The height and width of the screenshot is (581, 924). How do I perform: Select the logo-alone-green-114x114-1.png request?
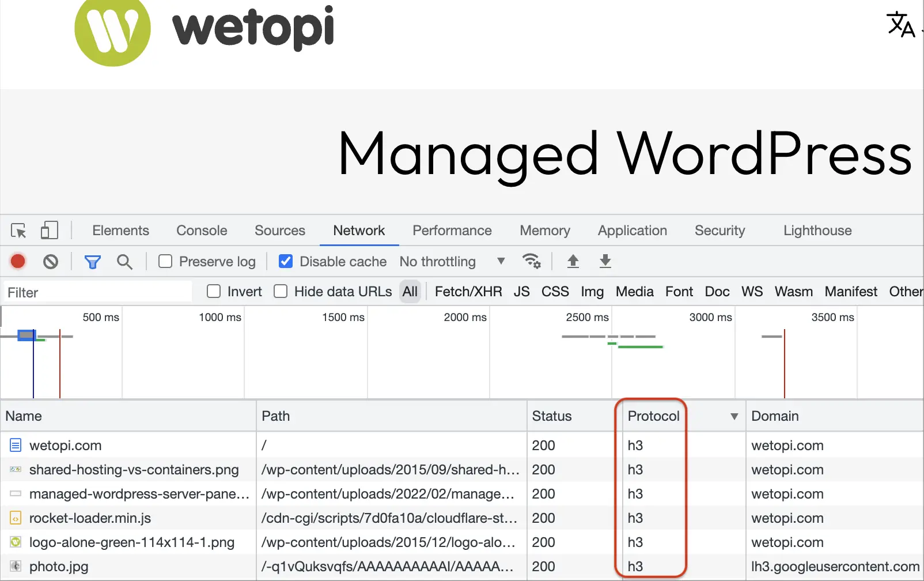(x=462, y=542)
